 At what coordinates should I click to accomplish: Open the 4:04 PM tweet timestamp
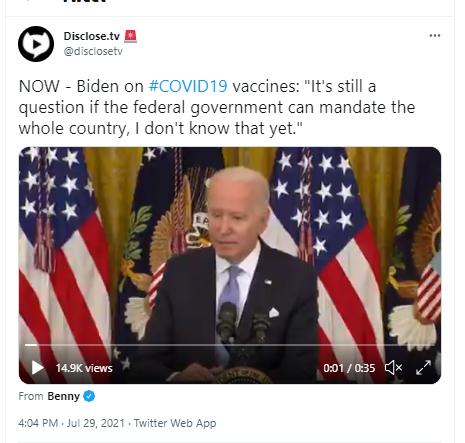38,423
